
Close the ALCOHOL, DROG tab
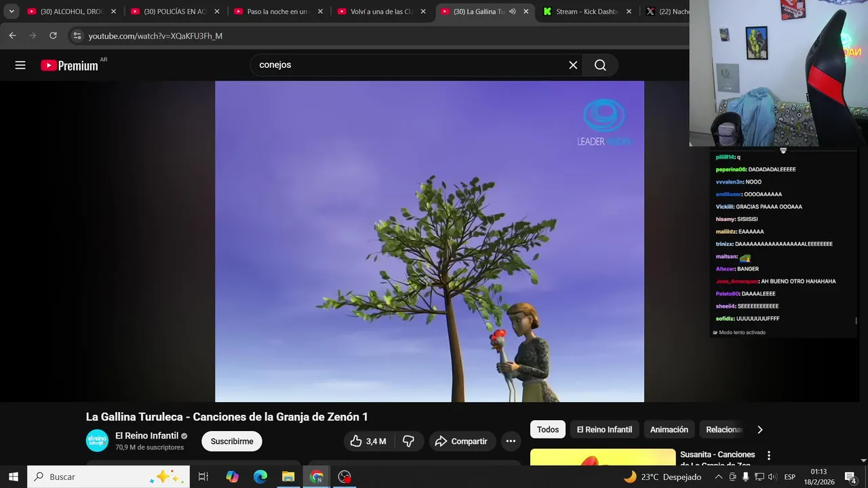tap(113, 12)
